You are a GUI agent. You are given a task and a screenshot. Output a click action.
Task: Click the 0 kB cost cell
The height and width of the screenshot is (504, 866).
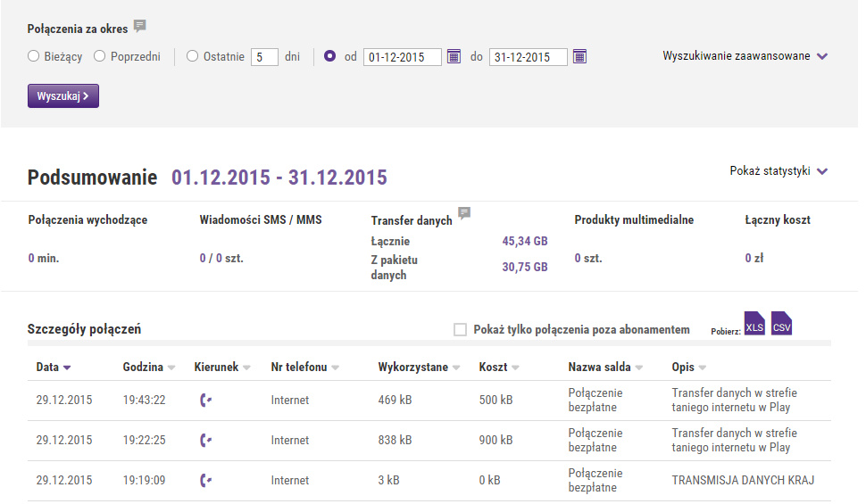click(490, 480)
